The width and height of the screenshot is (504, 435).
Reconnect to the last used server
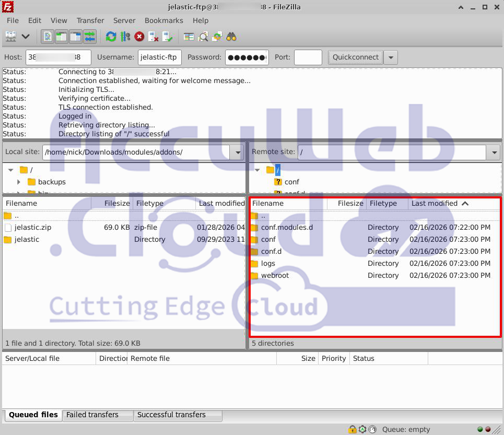(x=167, y=37)
